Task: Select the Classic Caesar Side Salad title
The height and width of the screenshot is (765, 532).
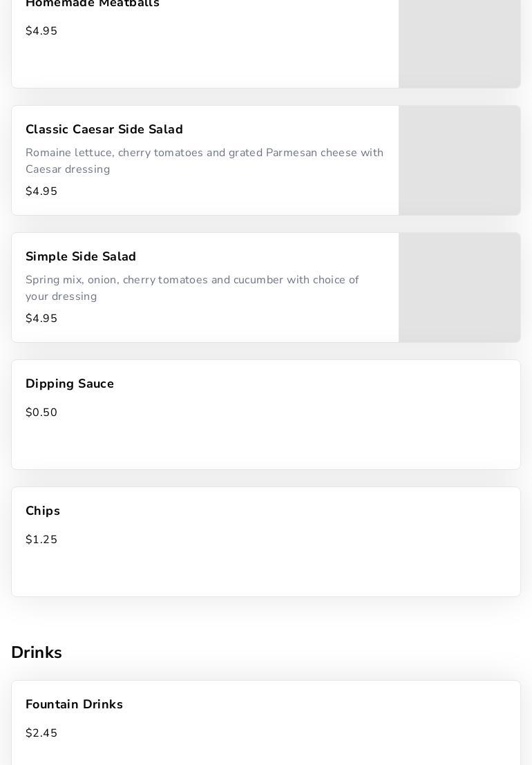Action: coord(104,129)
